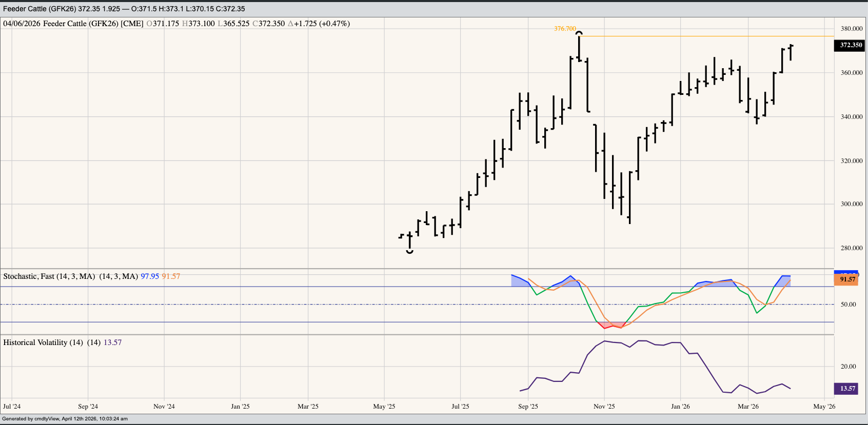Click the Historical Volatility (14) label
Image resolution: width=868 pixels, height=425 pixels.
click(x=43, y=342)
